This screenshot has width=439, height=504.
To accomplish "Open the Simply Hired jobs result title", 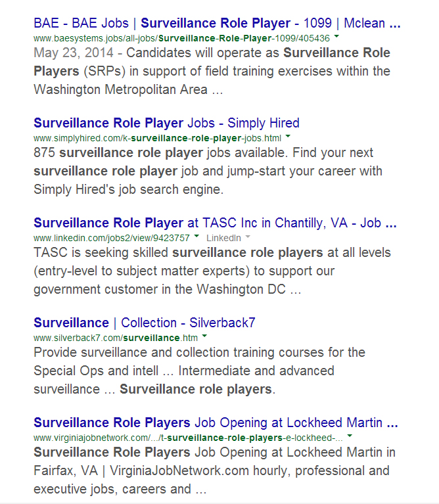I will (x=166, y=123).
